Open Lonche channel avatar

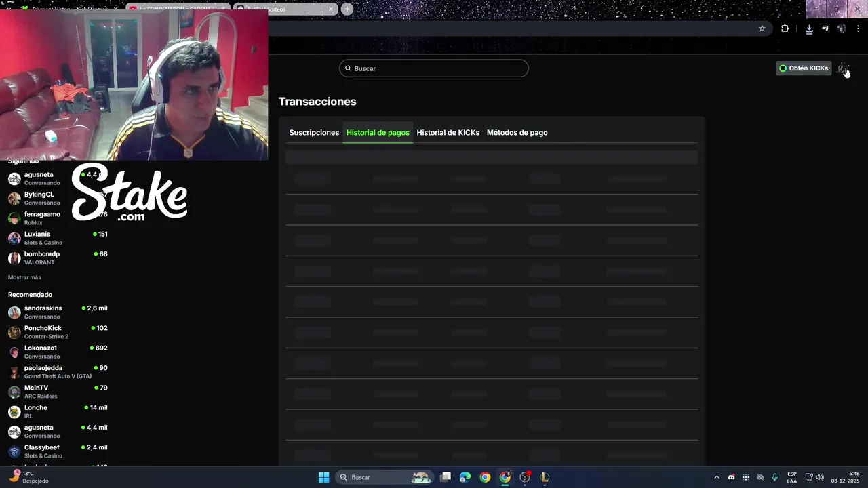coord(14,411)
